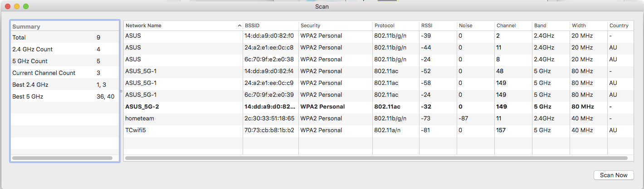Click the Total summary row

[63, 37]
